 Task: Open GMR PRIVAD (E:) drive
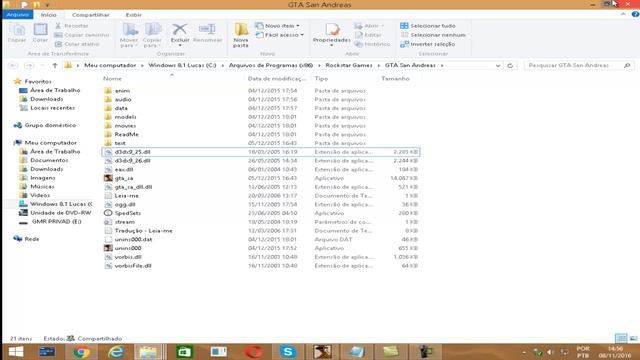tap(56, 222)
